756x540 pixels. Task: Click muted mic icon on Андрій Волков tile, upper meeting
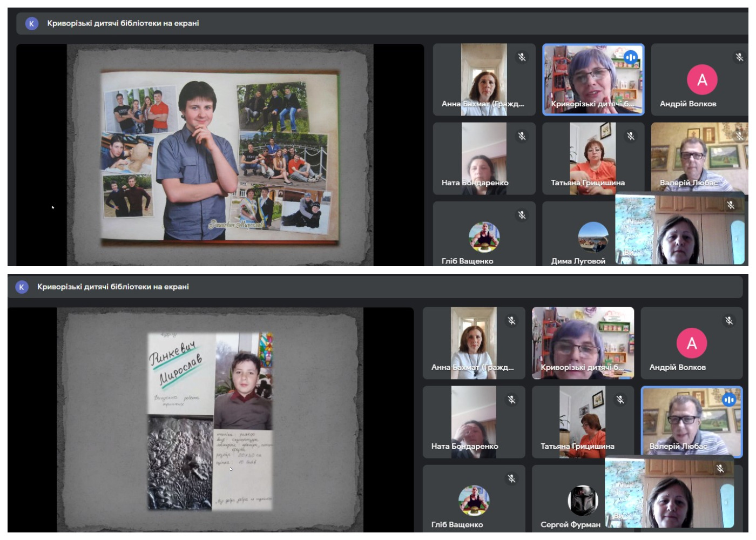[x=739, y=57]
